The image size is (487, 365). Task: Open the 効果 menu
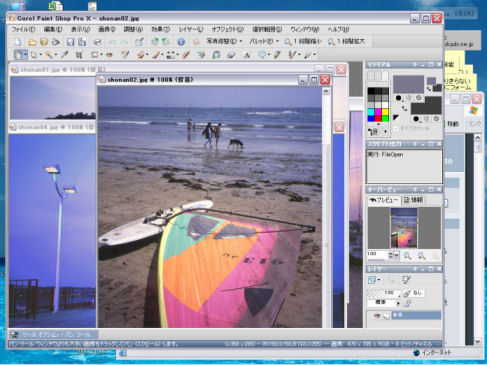[160, 29]
